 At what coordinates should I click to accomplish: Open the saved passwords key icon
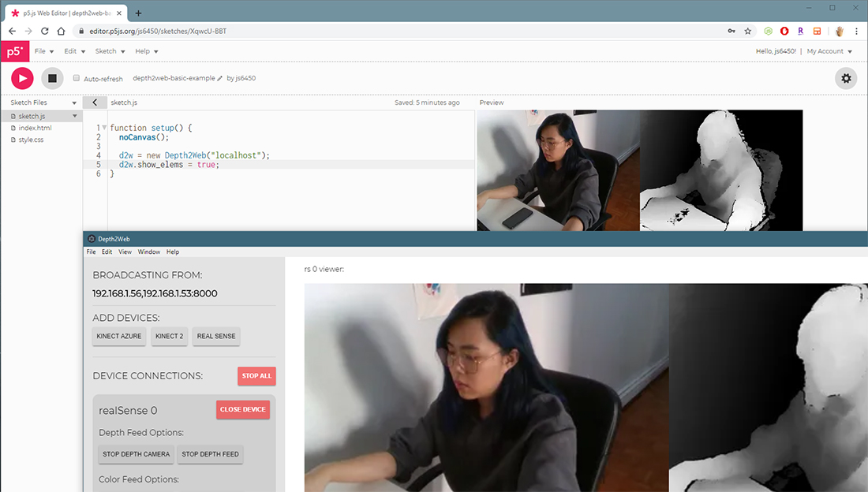coord(731,31)
